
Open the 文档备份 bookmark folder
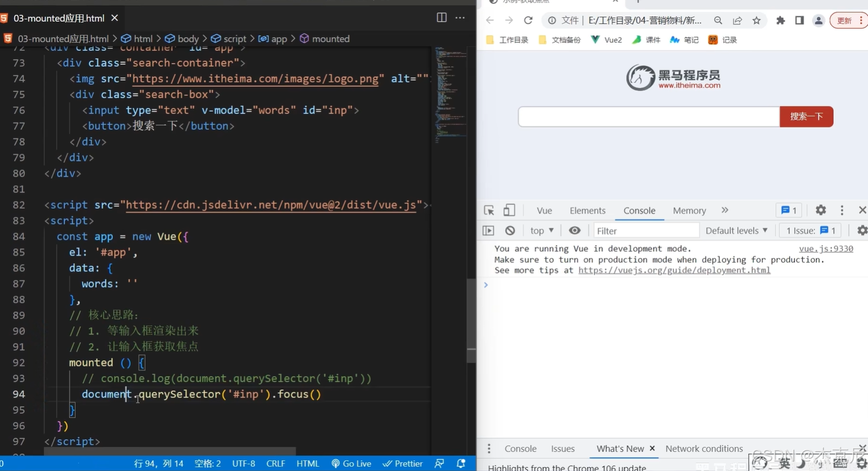(x=559, y=40)
